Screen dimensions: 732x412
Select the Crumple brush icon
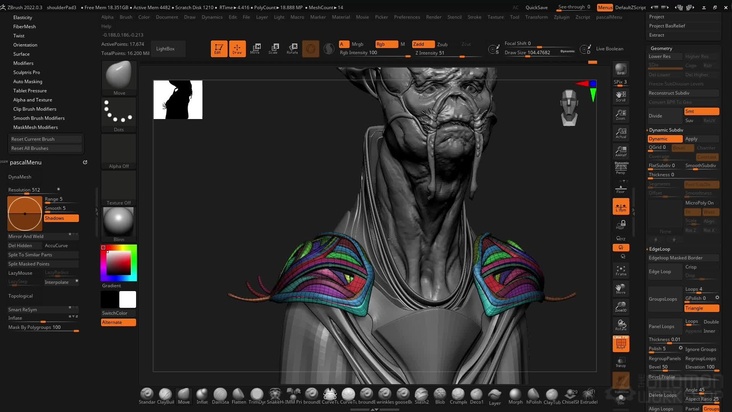point(458,396)
